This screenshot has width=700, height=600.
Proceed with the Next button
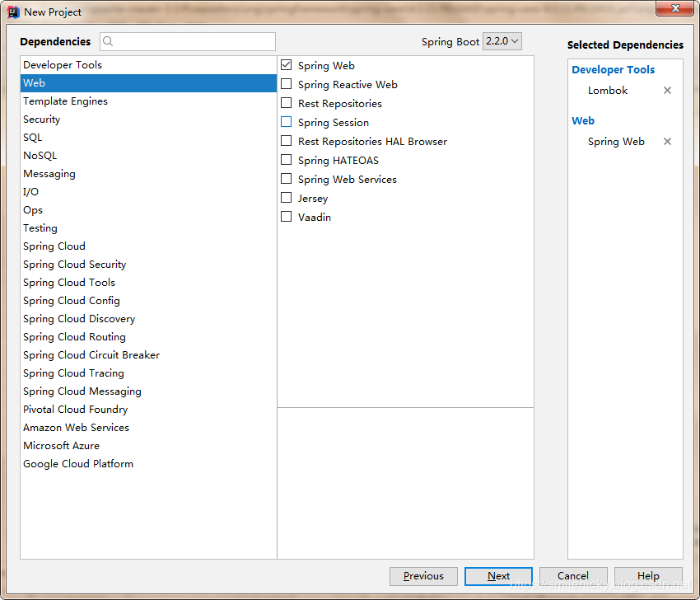click(x=498, y=576)
